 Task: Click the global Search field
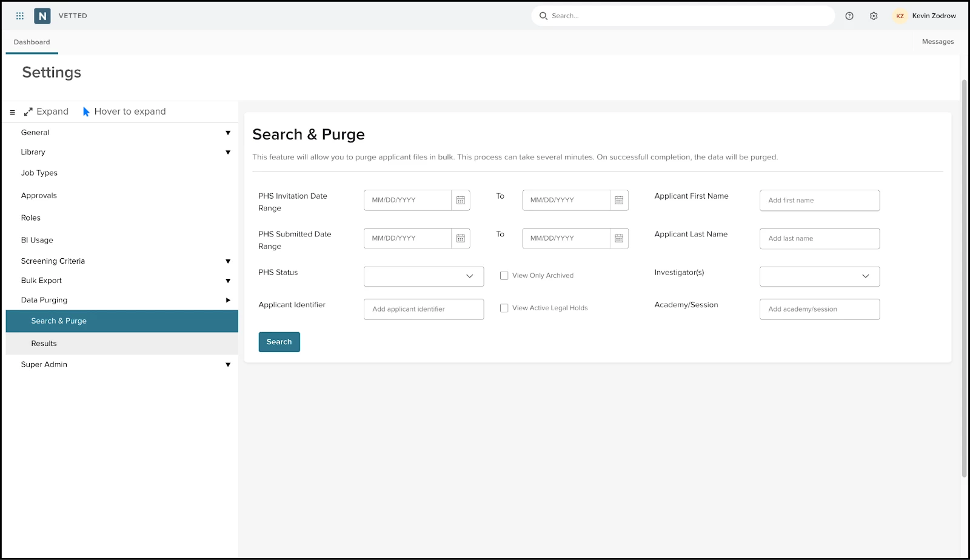click(683, 16)
